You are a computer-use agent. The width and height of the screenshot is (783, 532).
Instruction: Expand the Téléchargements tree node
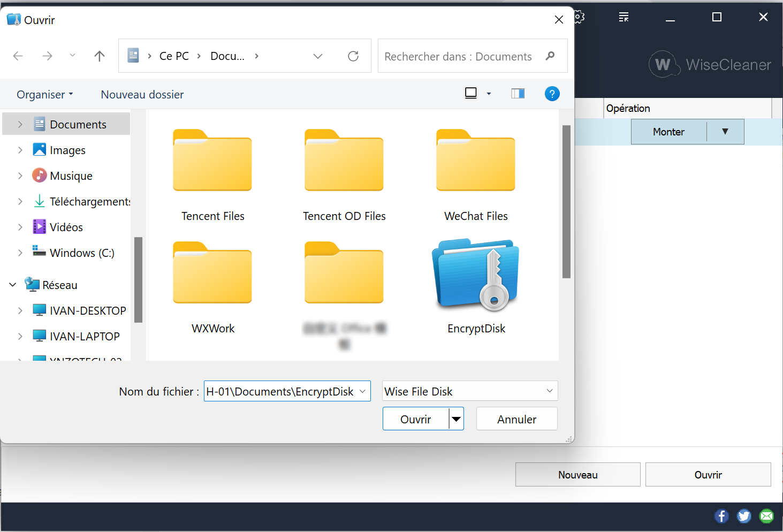point(20,201)
